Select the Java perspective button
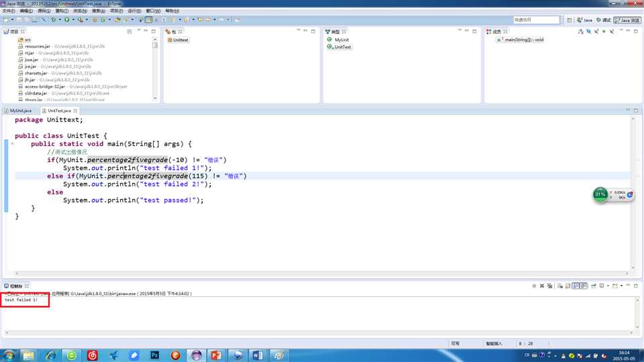This screenshot has width=644, height=362. (584, 20)
